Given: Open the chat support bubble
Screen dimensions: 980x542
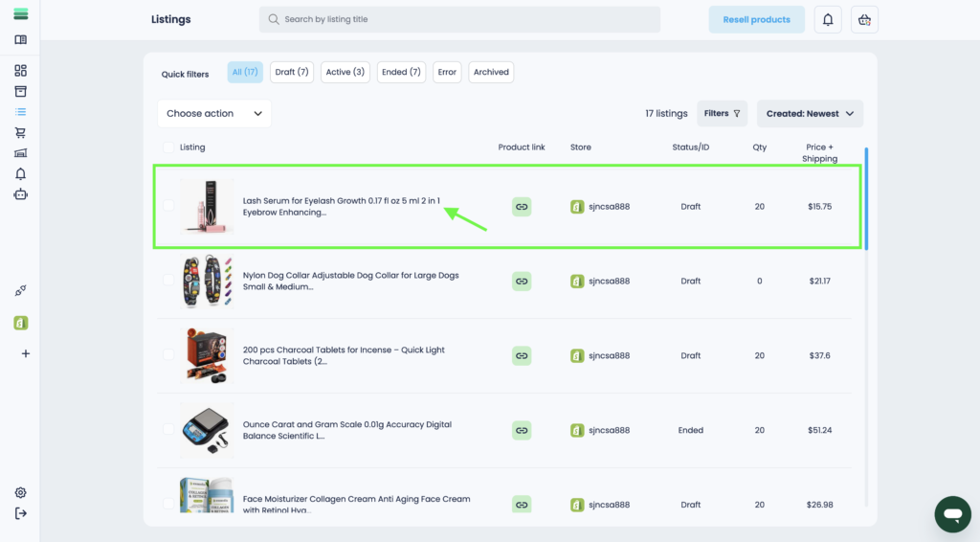Looking at the screenshot, I should pos(951,514).
